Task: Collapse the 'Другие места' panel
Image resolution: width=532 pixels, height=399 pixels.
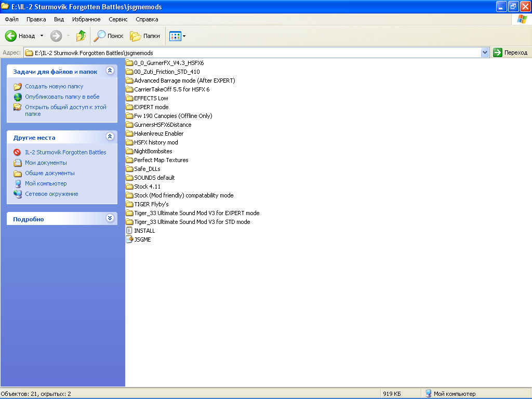Action: click(110, 137)
